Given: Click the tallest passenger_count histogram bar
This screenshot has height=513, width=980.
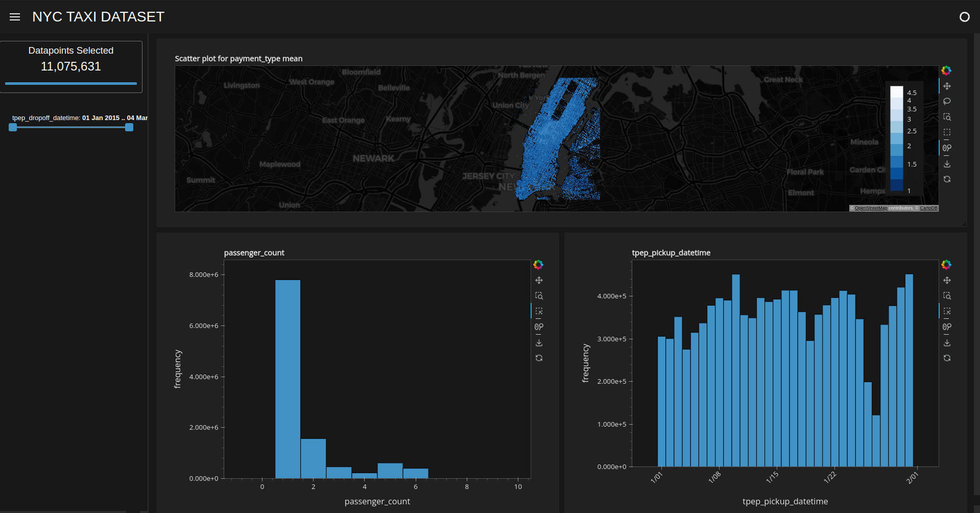Looking at the screenshot, I should (288, 378).
